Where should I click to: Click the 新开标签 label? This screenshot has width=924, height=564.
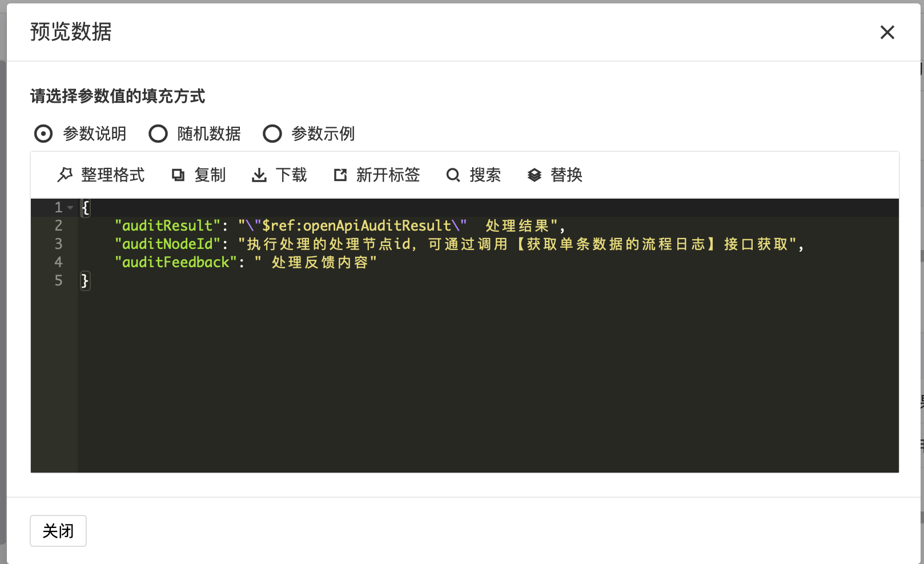point(388,175)
